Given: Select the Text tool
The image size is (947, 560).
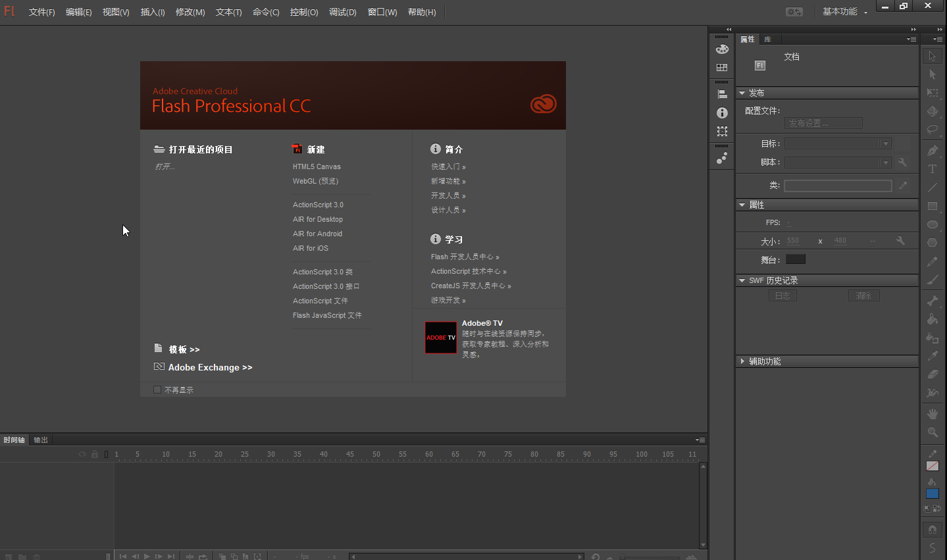Looking at the screenshot, I should click(933, 169).
